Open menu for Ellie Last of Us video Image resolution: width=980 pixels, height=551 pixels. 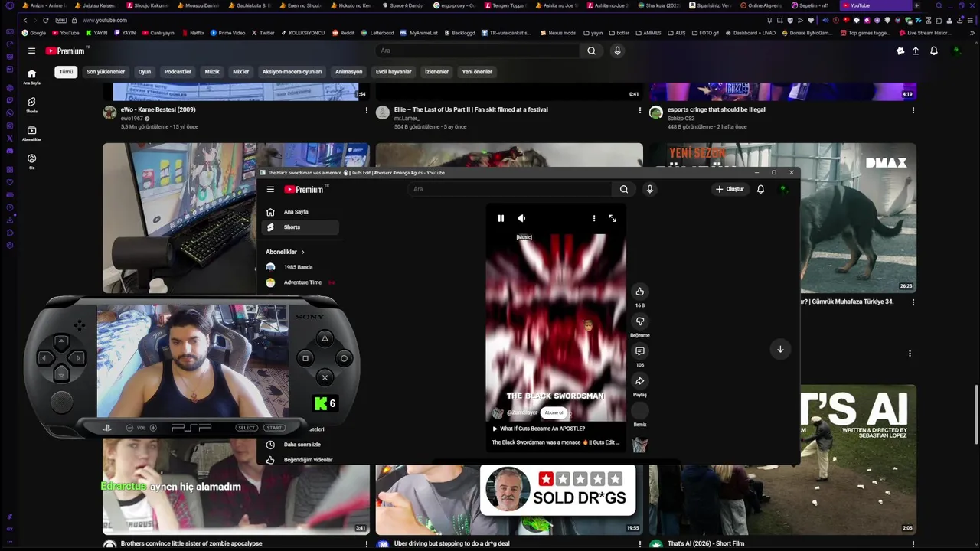pos(639,110)
